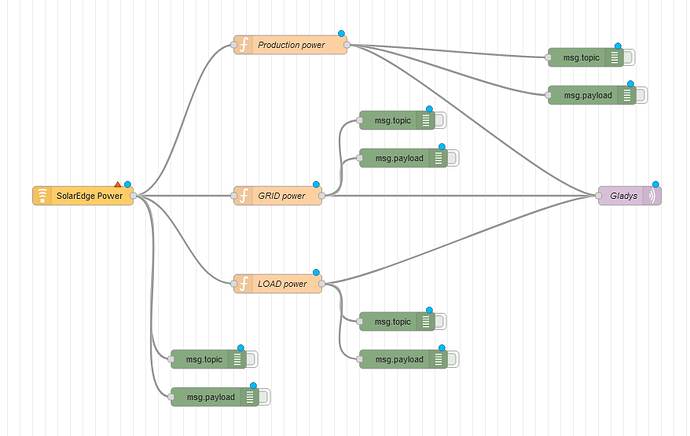The image size is (690, 436).
Task: Click debug icon of msg.topic above GRID power
Action: point(426,121)
